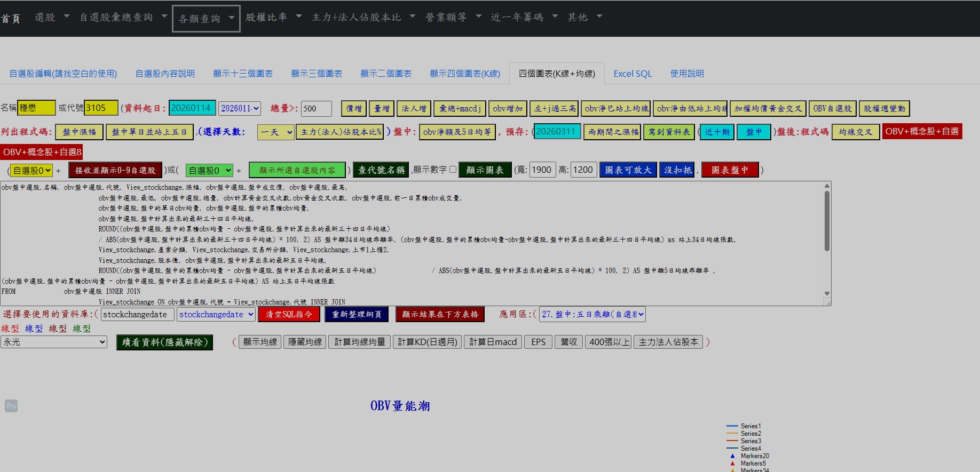The height and width of the screenshot is (472, 980).
Task: Click the 總量 input field
Action: (x=316, y=108)
